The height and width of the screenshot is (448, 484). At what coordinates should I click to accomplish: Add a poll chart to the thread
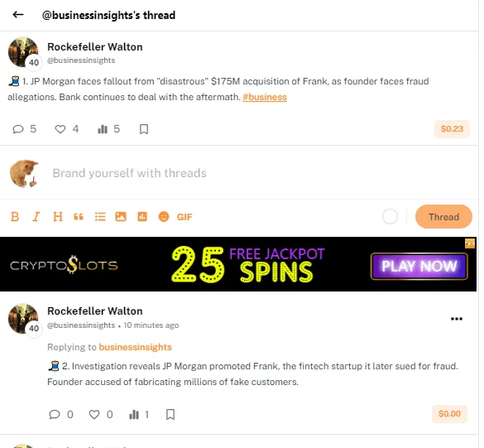click(x=142, y=217)
